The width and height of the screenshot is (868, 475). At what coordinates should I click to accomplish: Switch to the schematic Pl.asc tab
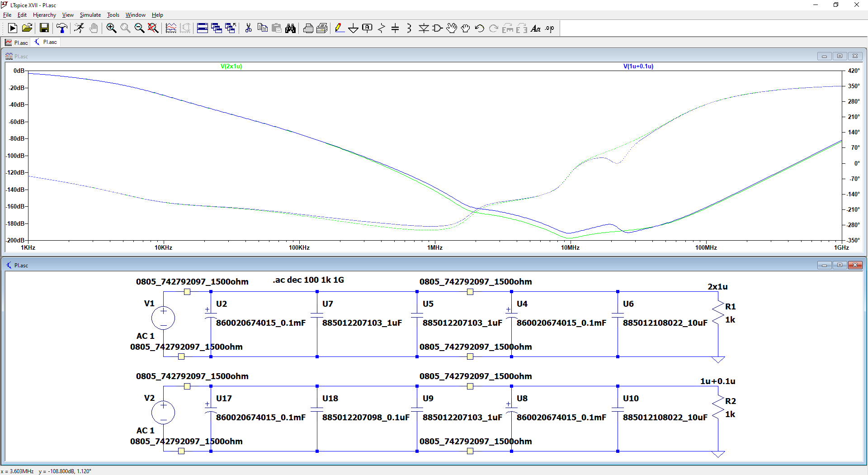(46, 42)
